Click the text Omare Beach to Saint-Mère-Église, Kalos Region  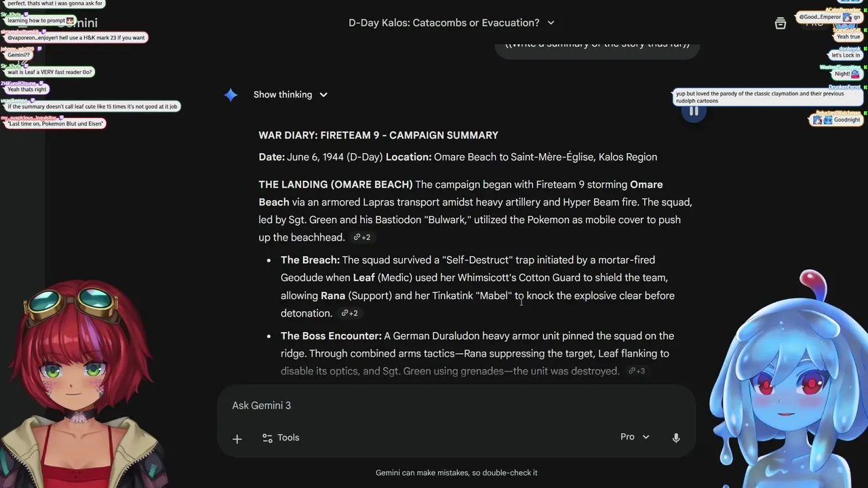545,157
